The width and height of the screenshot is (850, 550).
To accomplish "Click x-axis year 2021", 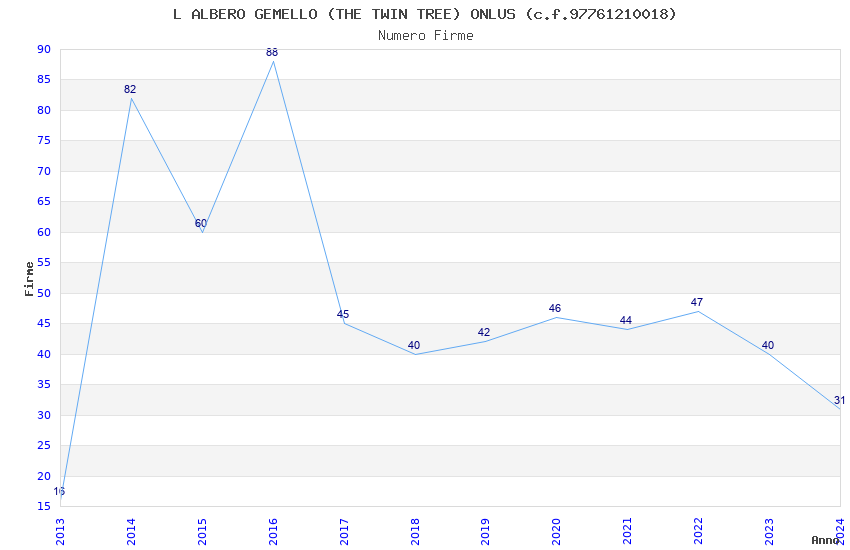I will (627, 531).
